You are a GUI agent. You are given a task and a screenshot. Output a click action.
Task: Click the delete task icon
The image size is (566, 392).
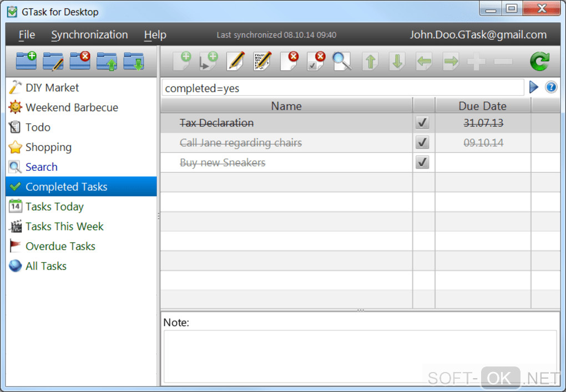point(289,61)
